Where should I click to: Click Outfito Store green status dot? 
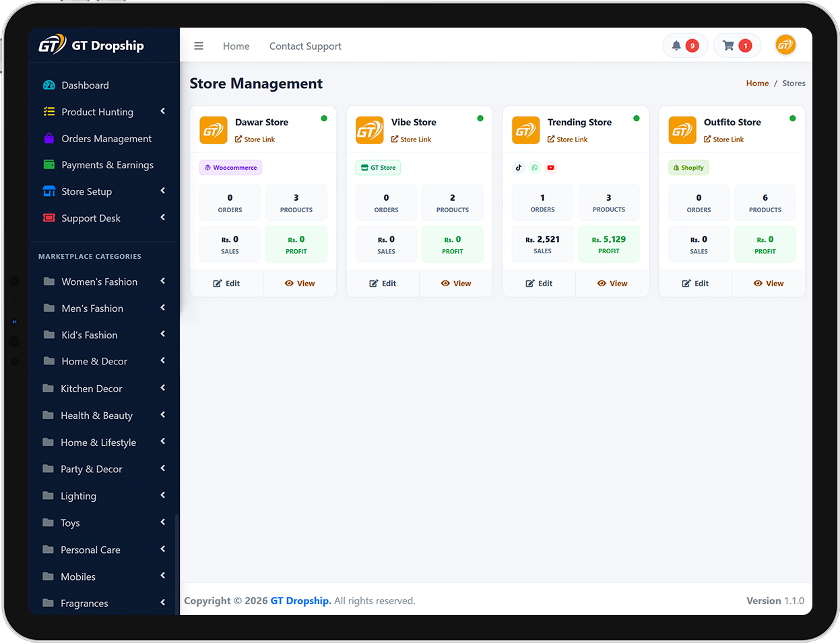coord(793,119)
